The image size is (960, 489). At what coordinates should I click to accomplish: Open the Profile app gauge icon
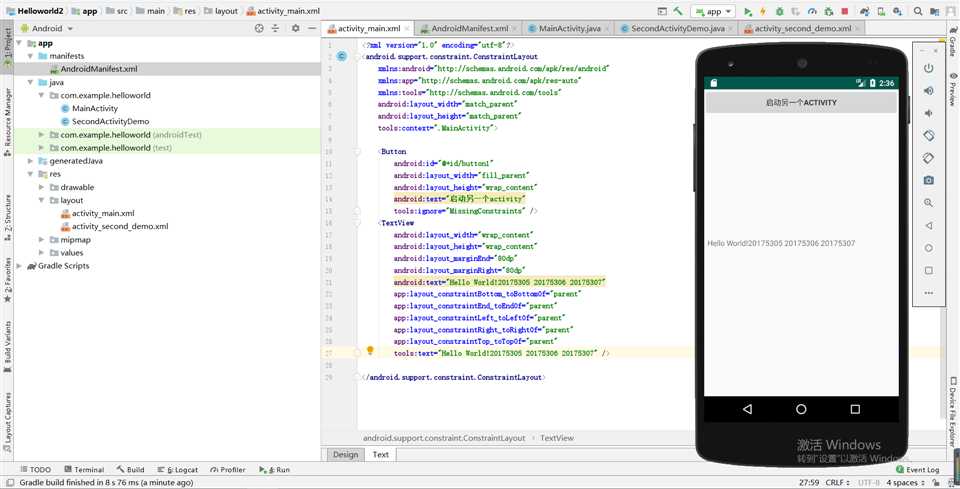click(812, 11)
